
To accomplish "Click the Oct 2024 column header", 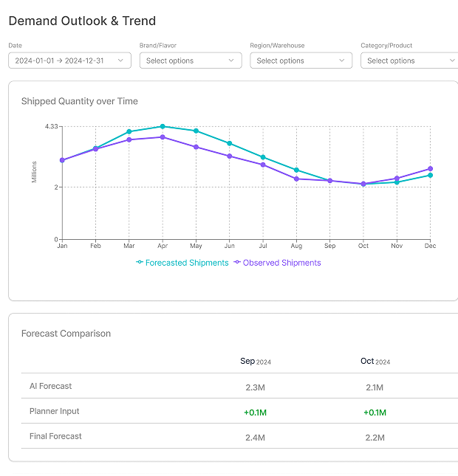I will pos(375,362).
